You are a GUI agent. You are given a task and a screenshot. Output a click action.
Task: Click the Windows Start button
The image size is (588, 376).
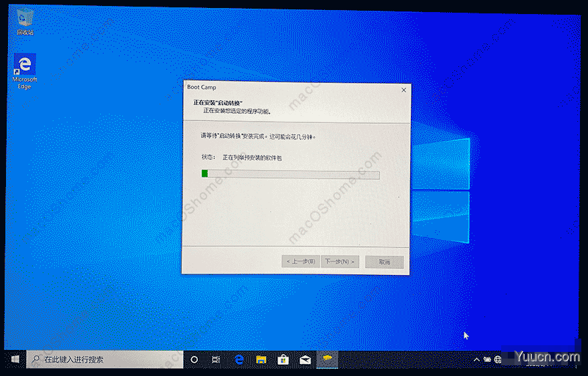(15, 359)
